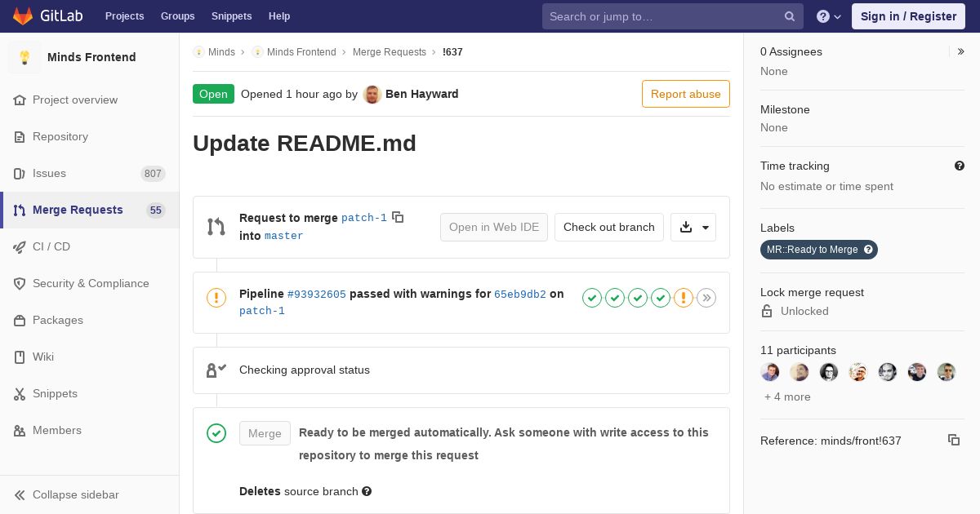980x514 pixels.
Task: Click Sign in / Register button
Action: coord(908,16)
